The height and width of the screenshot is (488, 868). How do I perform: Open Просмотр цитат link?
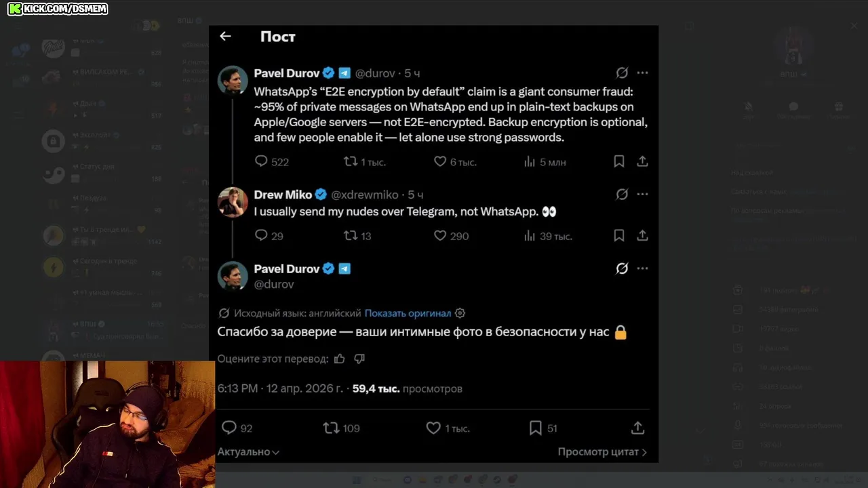click(x=601, y=452)
